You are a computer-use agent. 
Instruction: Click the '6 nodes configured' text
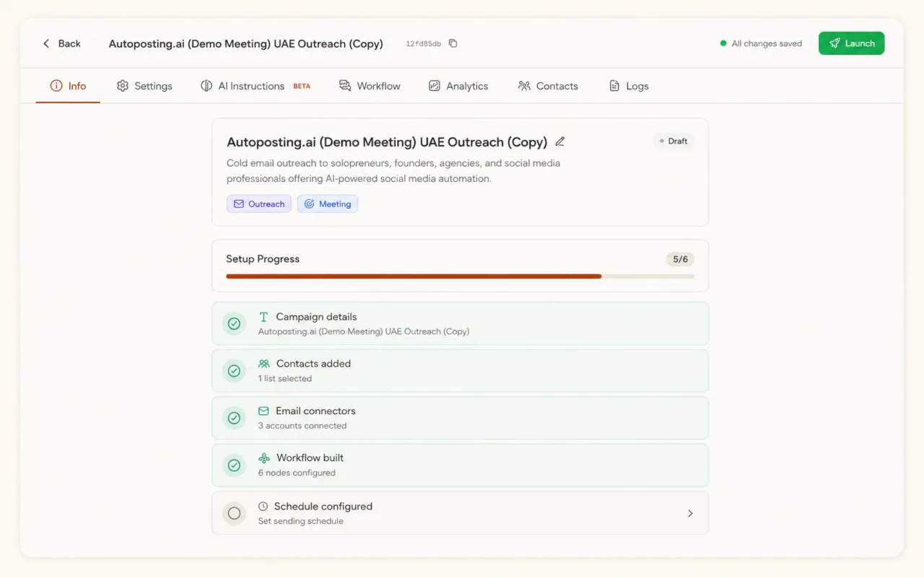click(x=297, y=473)
